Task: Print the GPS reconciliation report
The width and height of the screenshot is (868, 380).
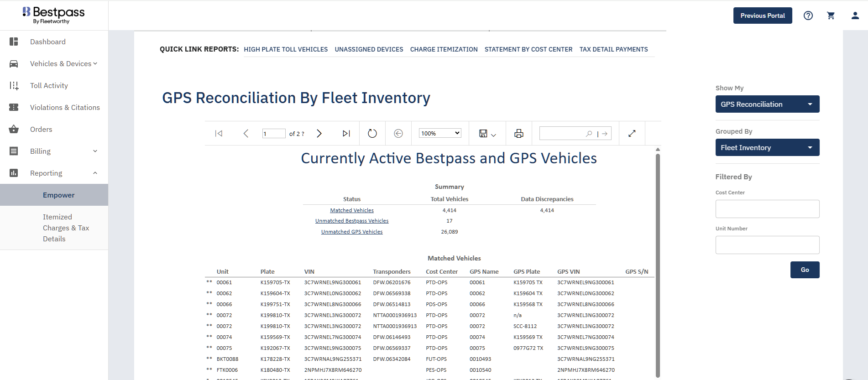Action: [518, 134]
